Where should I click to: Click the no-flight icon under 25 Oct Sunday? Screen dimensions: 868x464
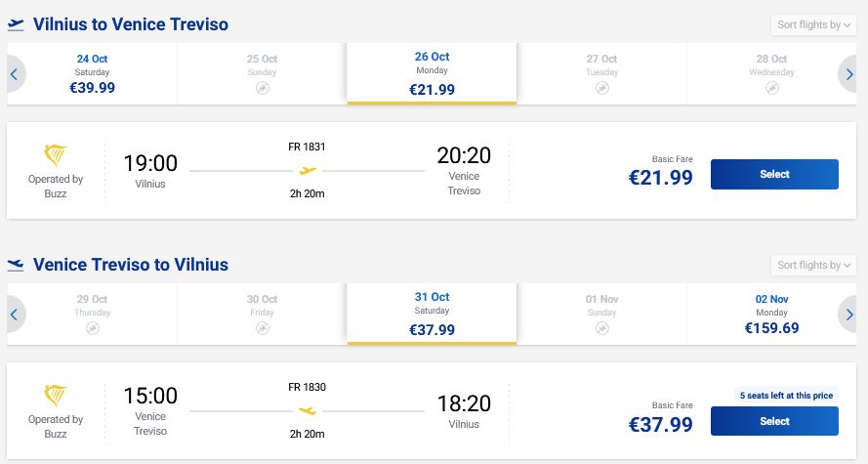[263, 88]
